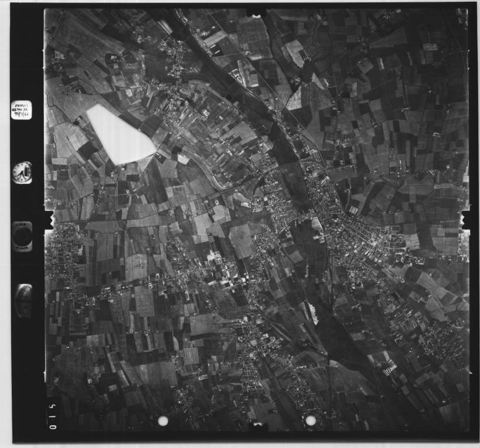Click the left white punch hole at bottom
The width and height of the screenshot is (480, 448).
tap(163, 420)
